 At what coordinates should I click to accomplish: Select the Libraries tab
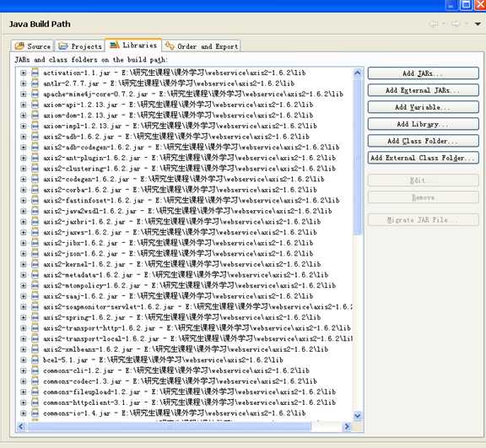coord(133,46)
